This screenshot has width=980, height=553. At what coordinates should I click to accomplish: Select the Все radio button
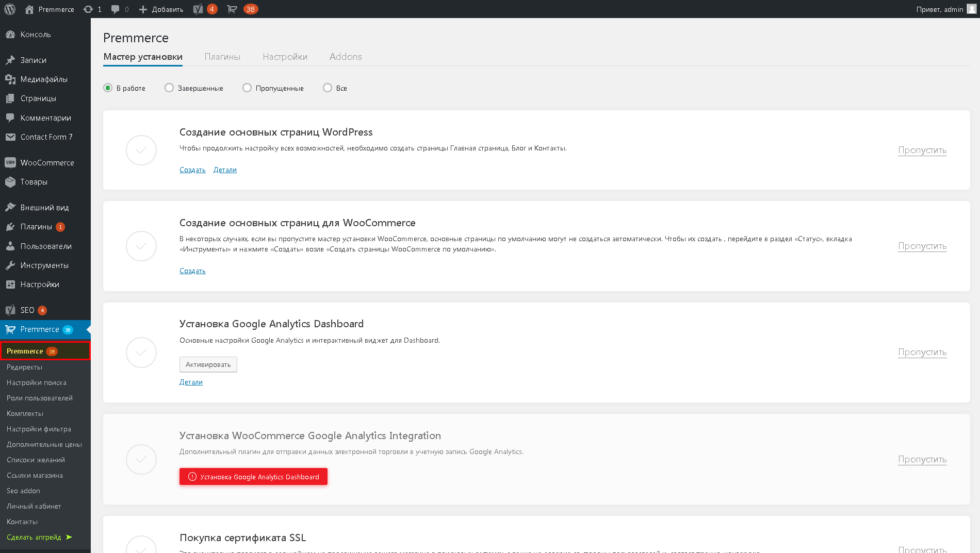point(328,88)
